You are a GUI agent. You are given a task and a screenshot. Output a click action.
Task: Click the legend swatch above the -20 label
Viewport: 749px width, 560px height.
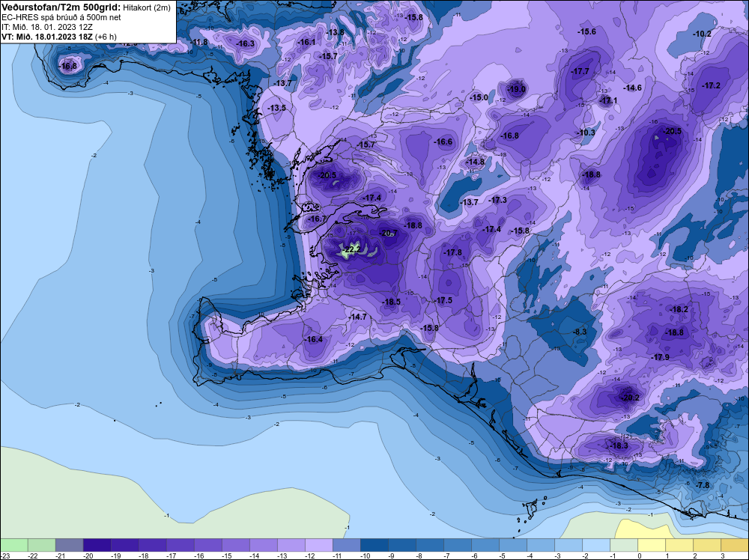point(97,545)
